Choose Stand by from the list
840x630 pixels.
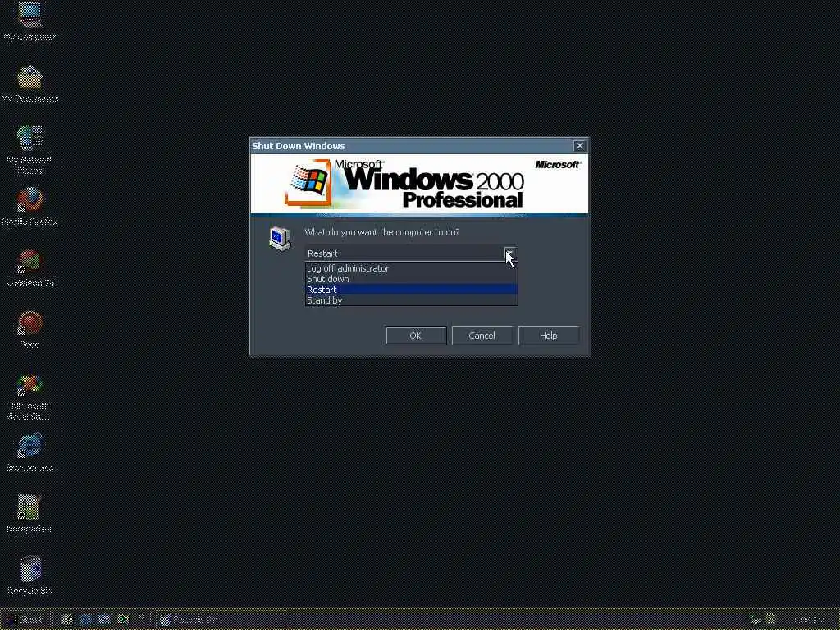(412, 300)
